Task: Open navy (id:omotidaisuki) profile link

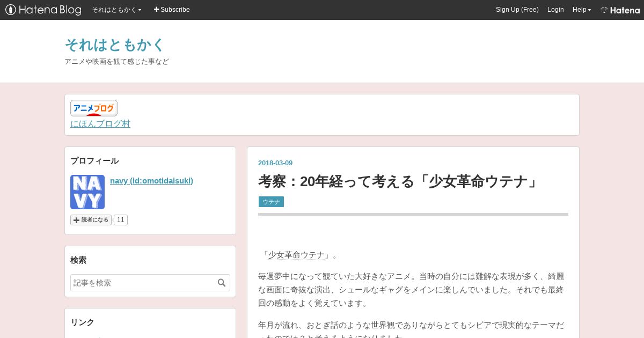Action: point(151,181)
